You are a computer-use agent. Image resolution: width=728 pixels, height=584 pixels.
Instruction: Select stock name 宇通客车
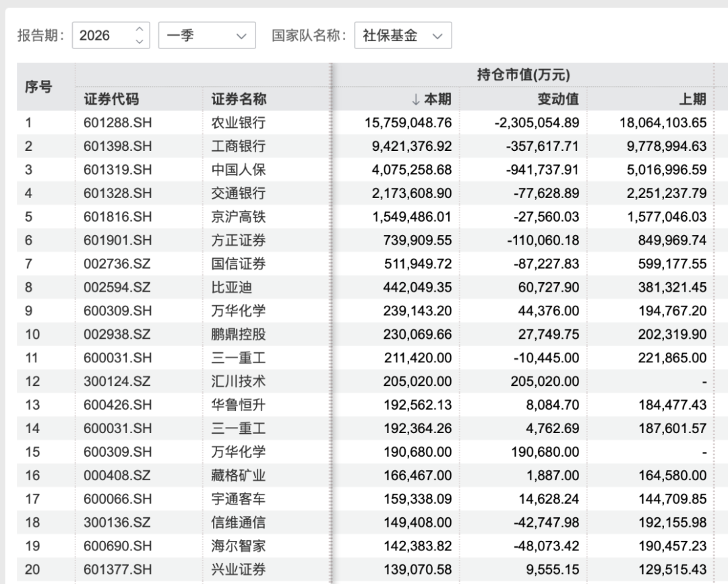(239, 498)
